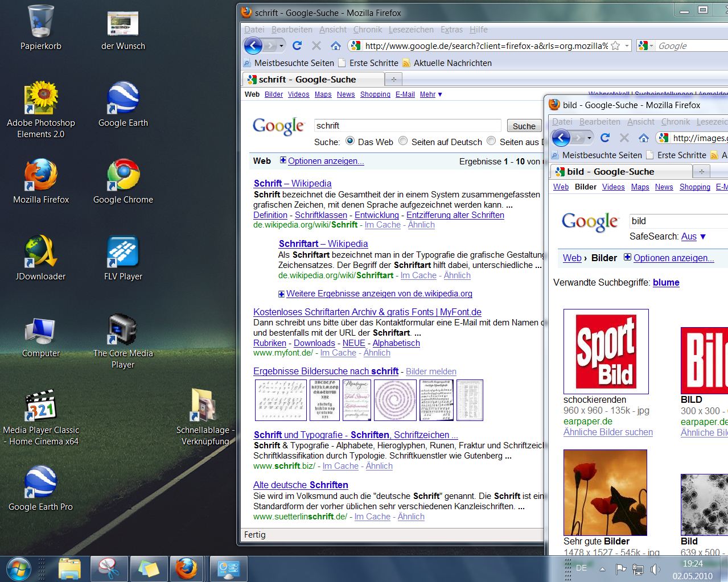Screen dimensions: 728x582
Task: Click back arrow in bild Firefox window
Action: [x=561, y=138]
